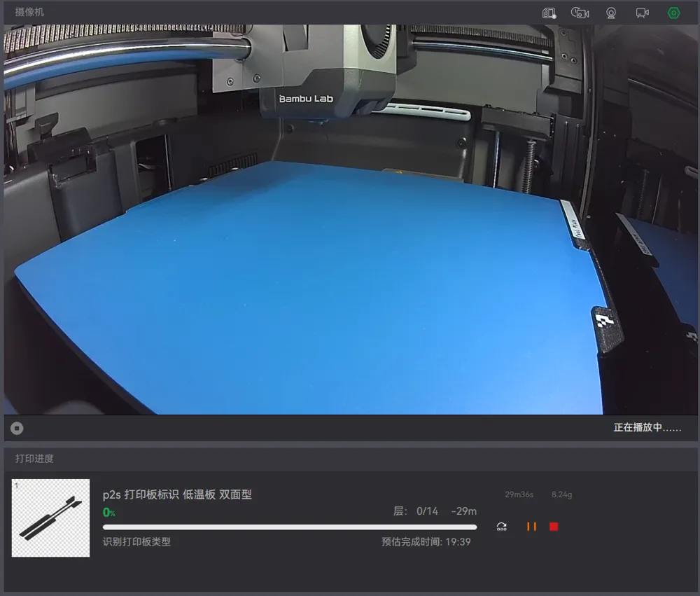Click the webcam virtual camera icon
700x596 pixels.
click(x=611, y=13)
